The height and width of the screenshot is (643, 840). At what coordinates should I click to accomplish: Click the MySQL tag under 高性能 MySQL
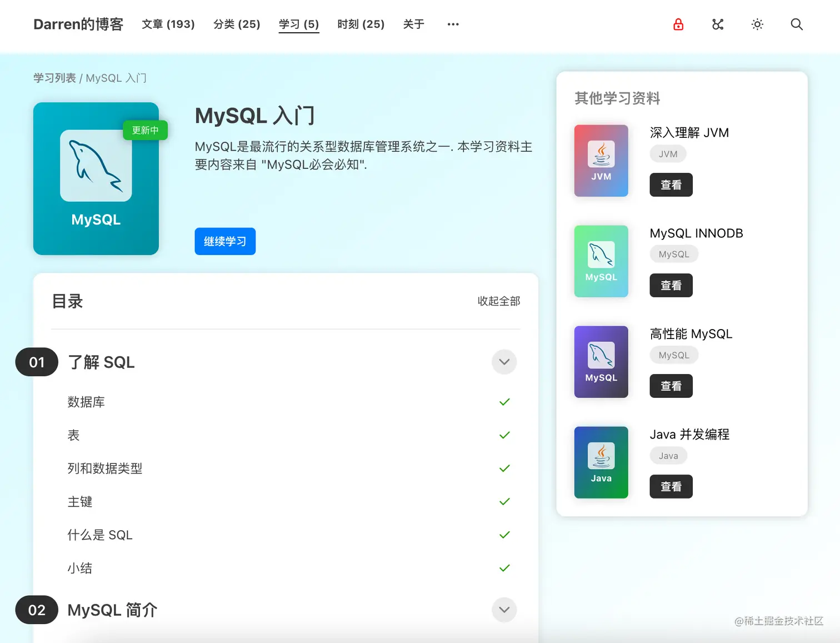[x=674, y=355]
